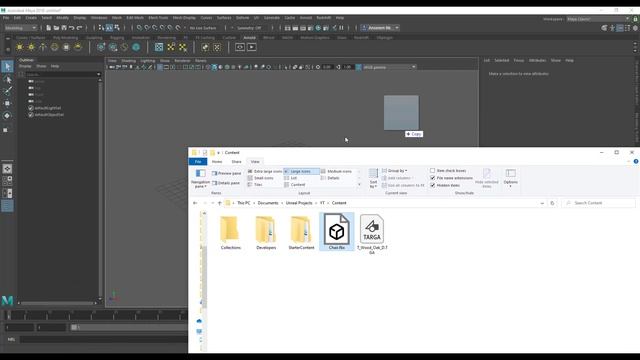
Task: Toggle defaultObjectSet checkbox in Outliner
Action: click(31, 115)
